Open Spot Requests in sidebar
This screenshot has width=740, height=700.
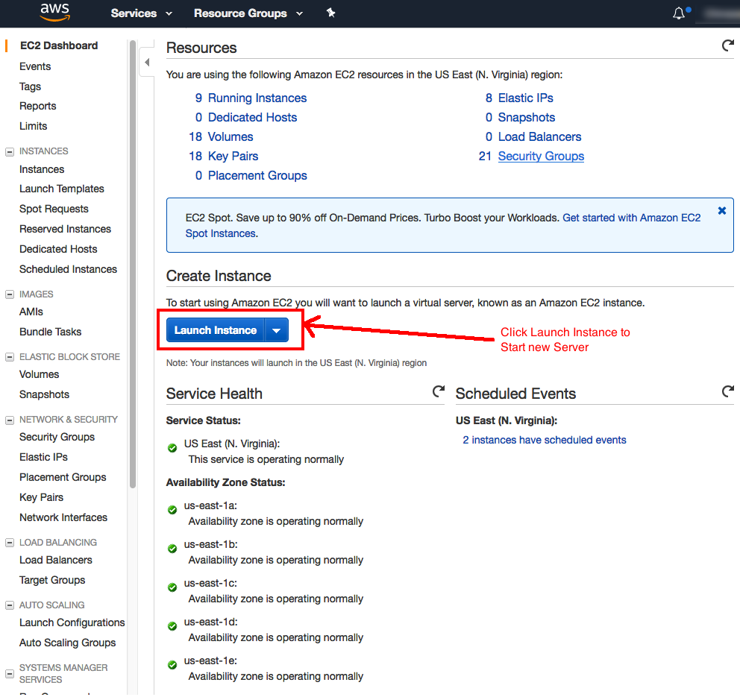(x=54, y=209)
